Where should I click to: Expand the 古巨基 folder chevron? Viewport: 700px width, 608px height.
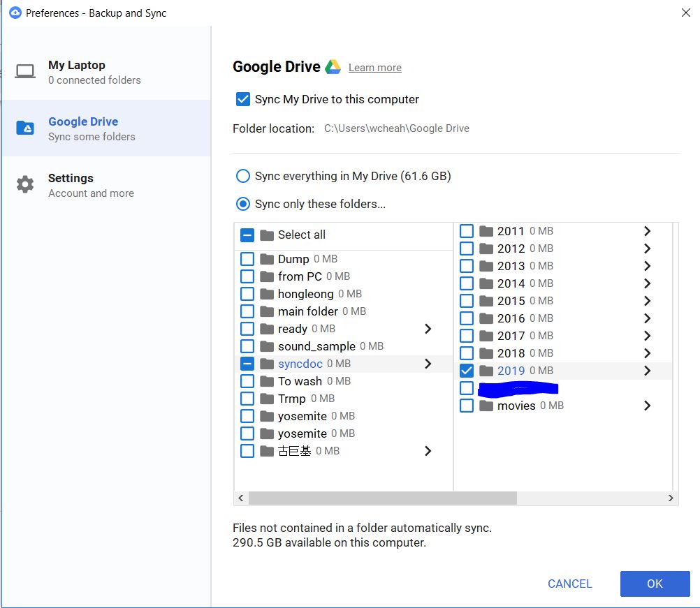428,451
